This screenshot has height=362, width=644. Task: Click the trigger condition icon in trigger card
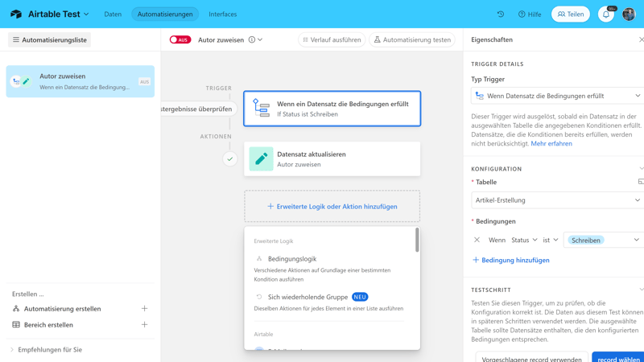(x=261, y=109)
